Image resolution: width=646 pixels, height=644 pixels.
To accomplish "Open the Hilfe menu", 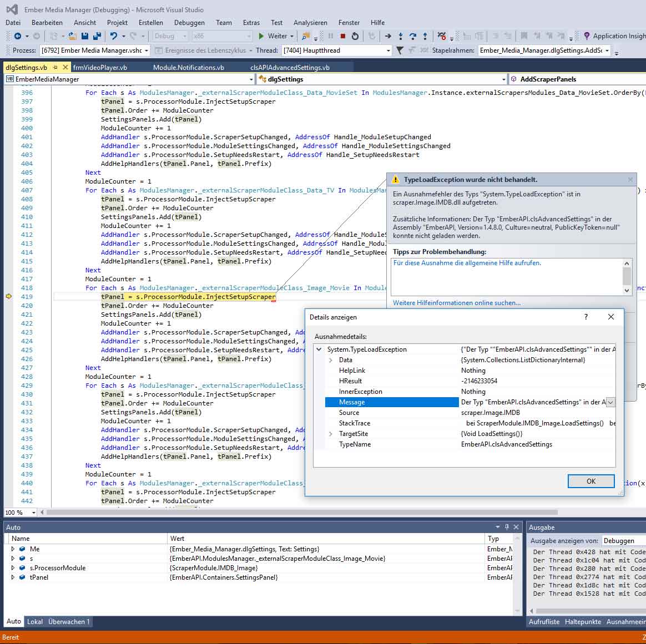I will (377, 23).
